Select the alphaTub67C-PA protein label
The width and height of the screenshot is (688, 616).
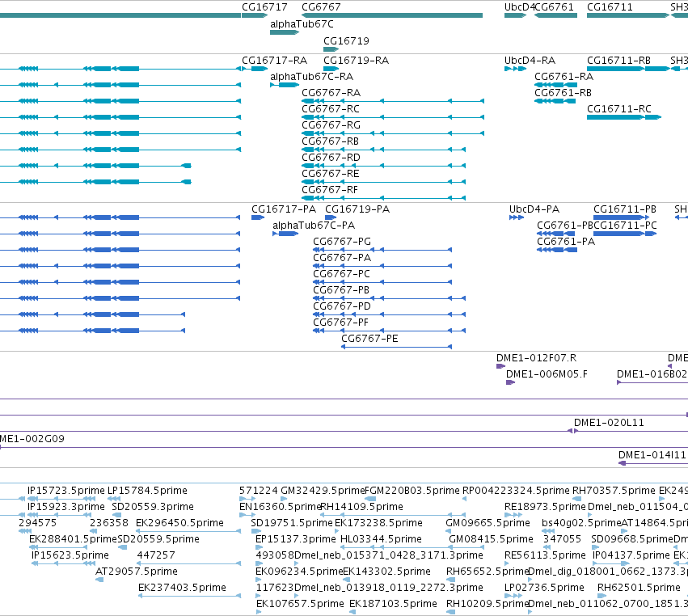click(314, 225)
